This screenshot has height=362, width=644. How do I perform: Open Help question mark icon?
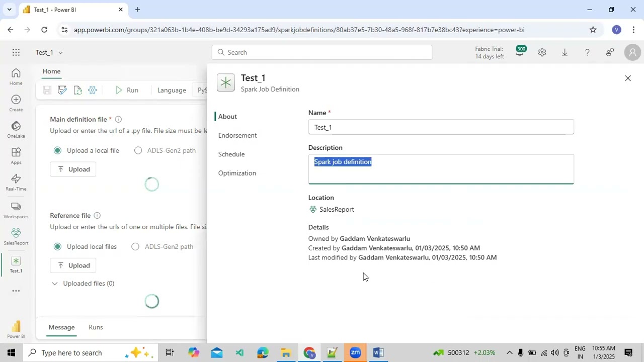pos(587,52)
